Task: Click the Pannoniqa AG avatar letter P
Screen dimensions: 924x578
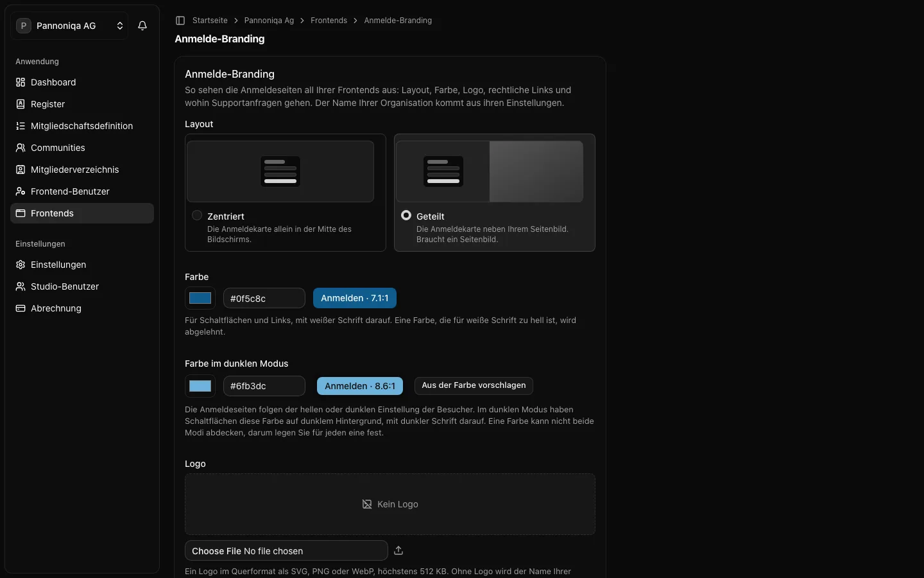Action: click(24, 26)
